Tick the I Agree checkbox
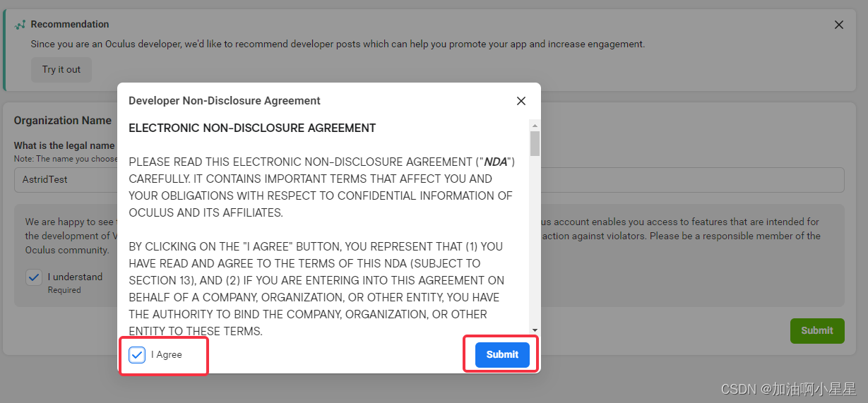Screen dimensions: 868x403 [137, 354]
